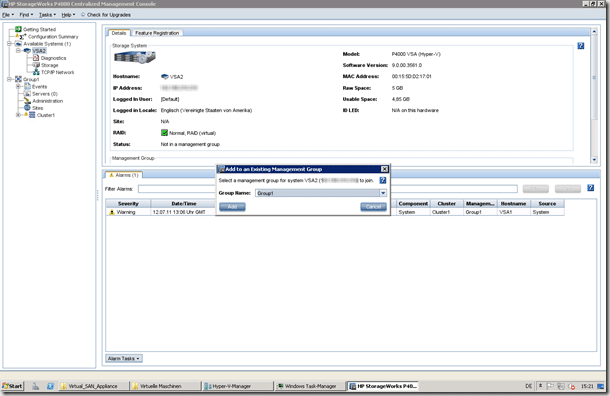Click the storage system server image
Image resolution: width=610 pixels, height=396 pixels.
point(135,58)
